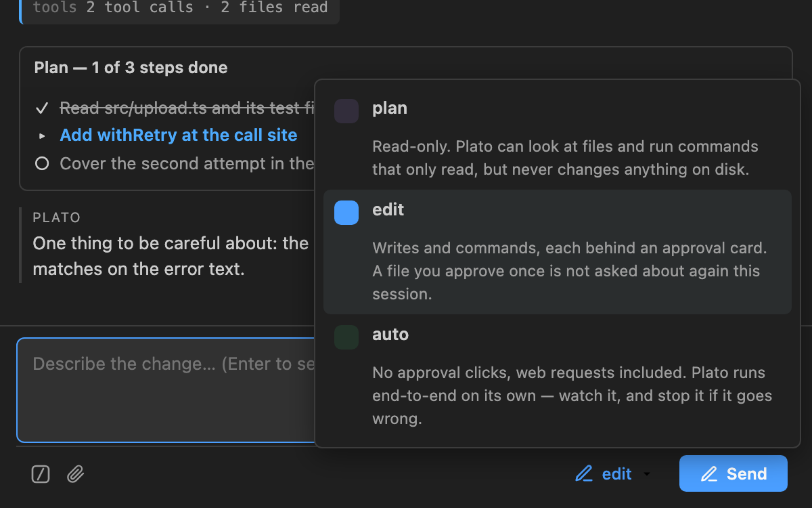Click the checkmark of completed step
Image resolution: width=812 pixels, height=508 pixels.
coord(42,108)
